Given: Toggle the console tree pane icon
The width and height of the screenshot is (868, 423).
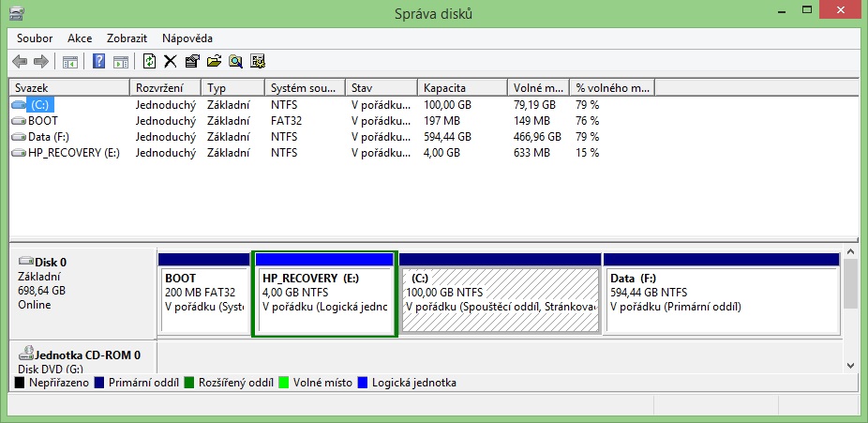Looking at the screenshot, I should click(69, 62).
